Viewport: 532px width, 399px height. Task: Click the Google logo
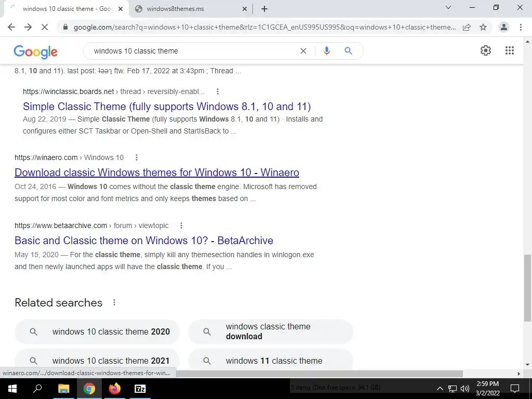click(36, 51)
